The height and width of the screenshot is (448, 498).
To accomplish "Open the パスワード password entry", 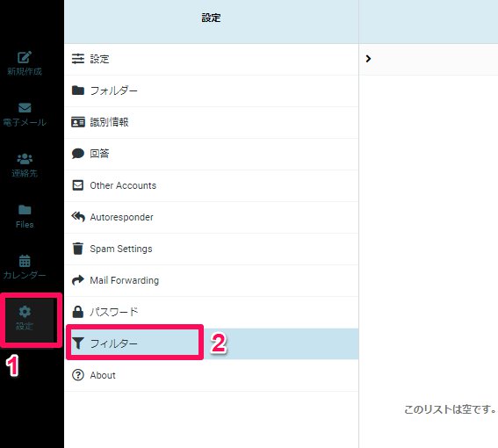I will tap(212, 312).
